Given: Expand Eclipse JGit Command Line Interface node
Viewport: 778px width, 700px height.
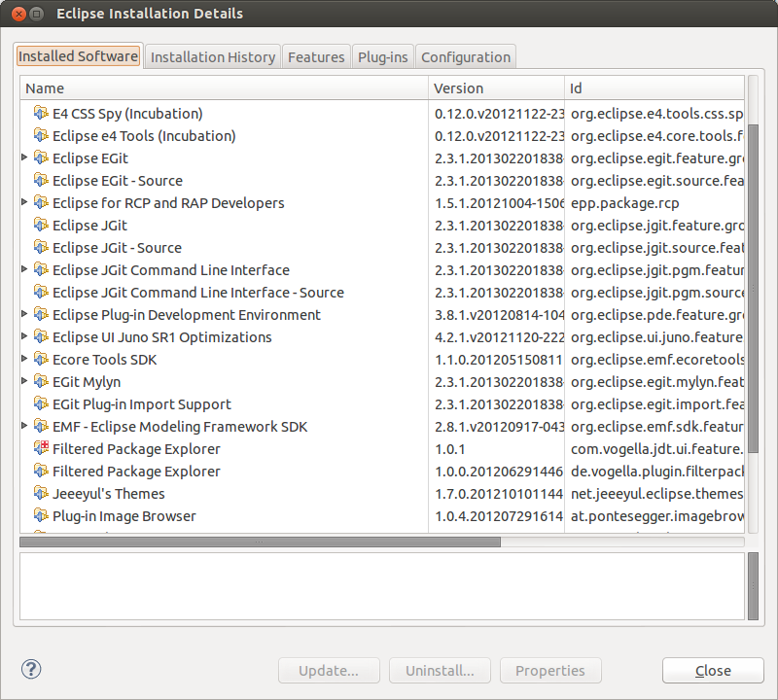Looking at the screenshot, I should (x=24, y=269).
